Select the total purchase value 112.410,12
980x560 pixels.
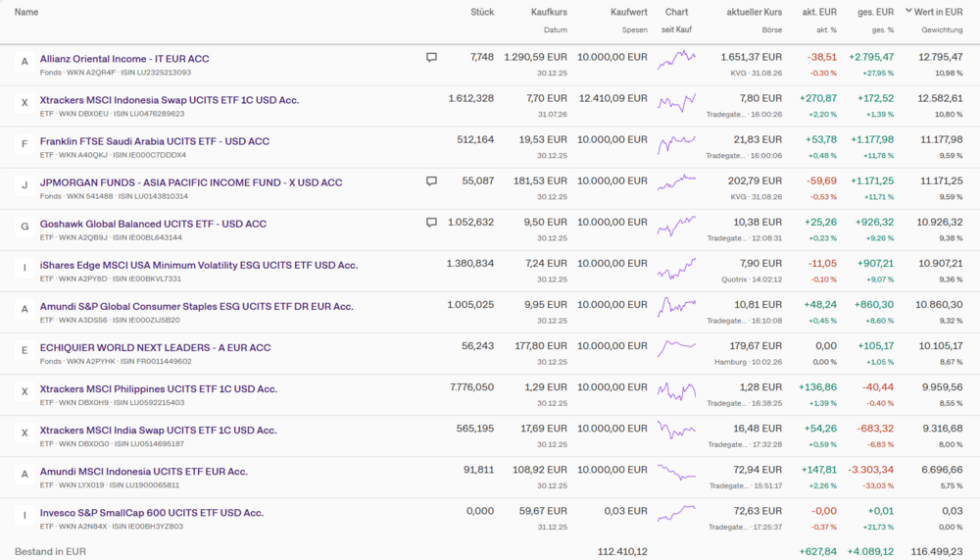622,552
